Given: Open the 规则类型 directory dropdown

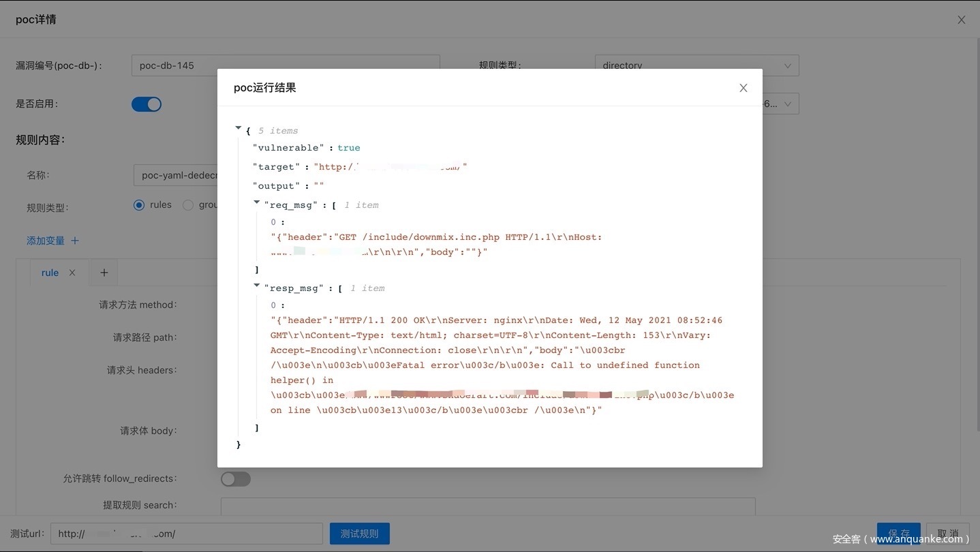Looking at the screenshot, I should pyautogui.click(x=696, y=66).
